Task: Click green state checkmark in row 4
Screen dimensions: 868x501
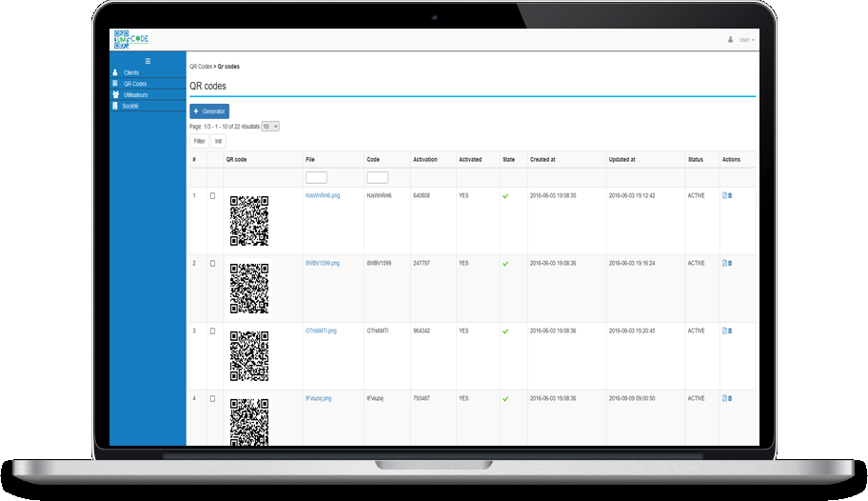Action: (x=505, y=399)
